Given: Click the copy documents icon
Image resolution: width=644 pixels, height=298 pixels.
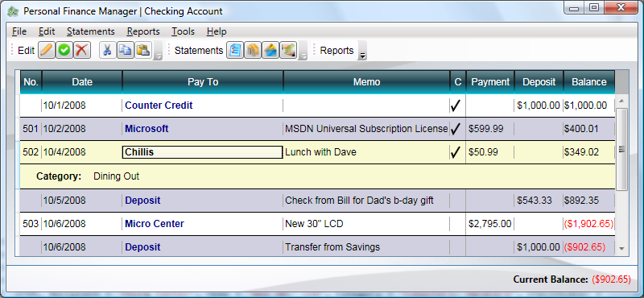Looking at the screenshot, I should (x=126, y=50).
